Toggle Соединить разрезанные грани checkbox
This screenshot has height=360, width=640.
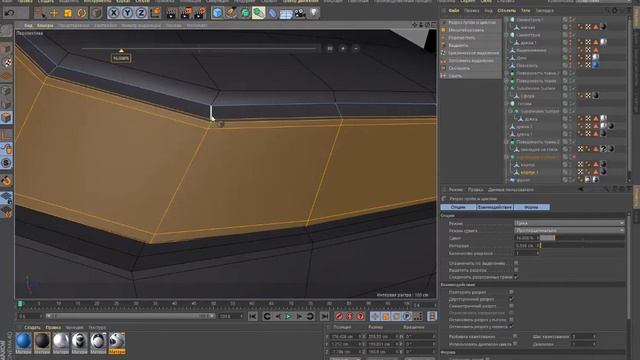516,277
